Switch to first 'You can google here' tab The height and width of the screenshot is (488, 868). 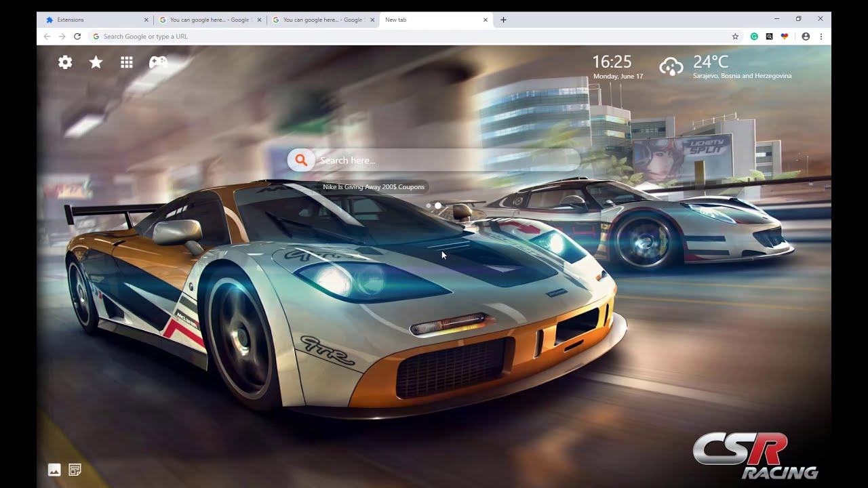coord(210,20)
